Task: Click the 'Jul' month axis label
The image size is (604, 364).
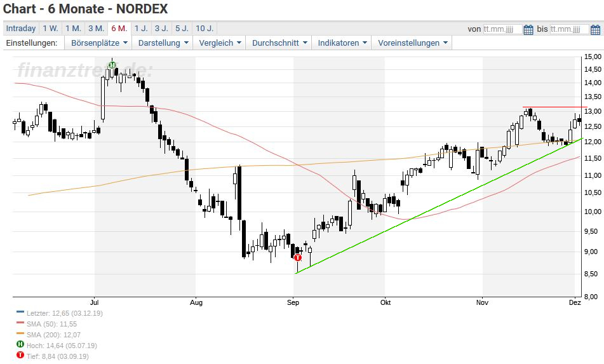Action: [95, 303]
